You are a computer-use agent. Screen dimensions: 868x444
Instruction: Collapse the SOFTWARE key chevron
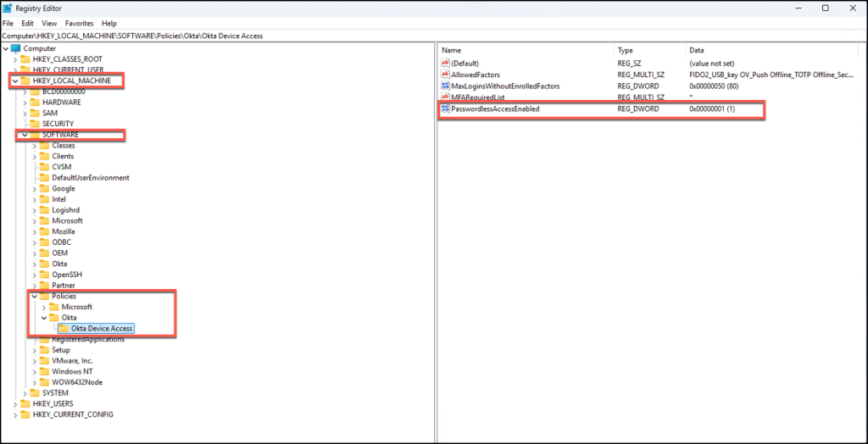coord(25,135)
